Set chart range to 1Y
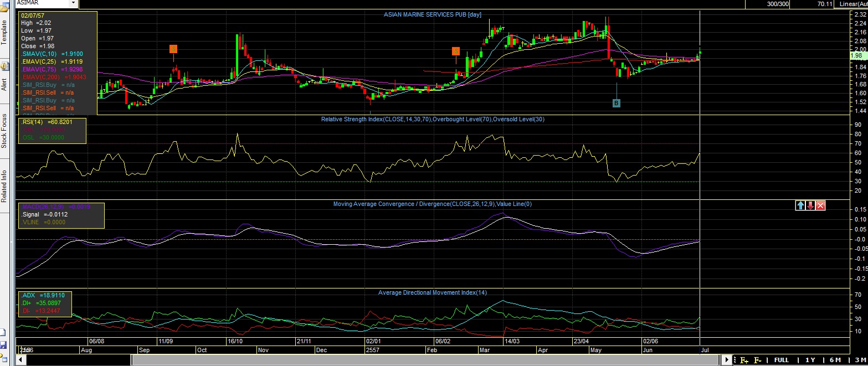Screen dimensions: 868x366 coord(810,360)
